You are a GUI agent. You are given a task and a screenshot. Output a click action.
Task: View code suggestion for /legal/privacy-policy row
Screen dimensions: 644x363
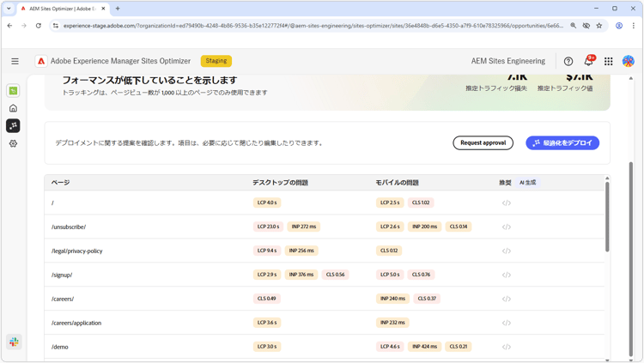coord(507,251)
